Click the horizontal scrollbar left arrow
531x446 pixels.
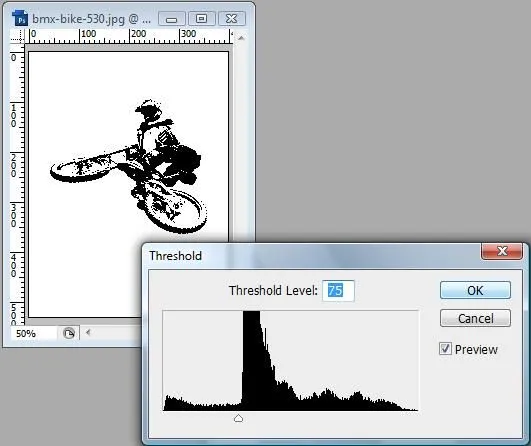[x=88, y=333]
